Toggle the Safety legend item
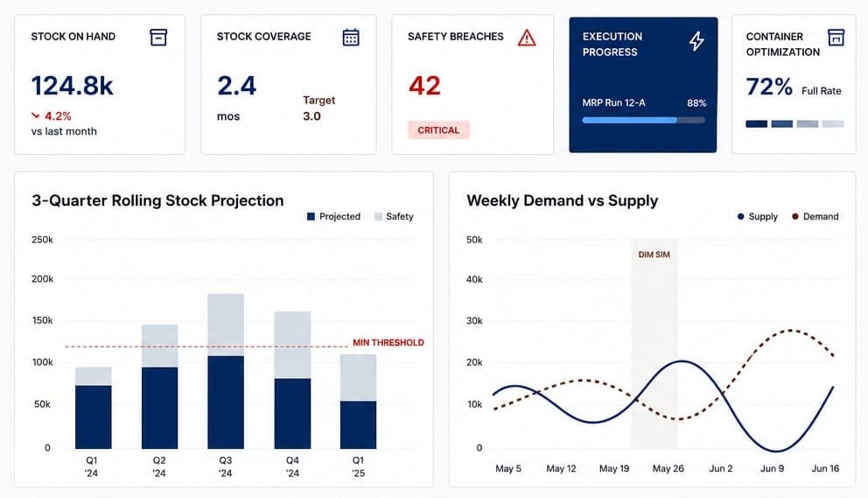This screenshot has height=498, width=868. tap(394, 216)
